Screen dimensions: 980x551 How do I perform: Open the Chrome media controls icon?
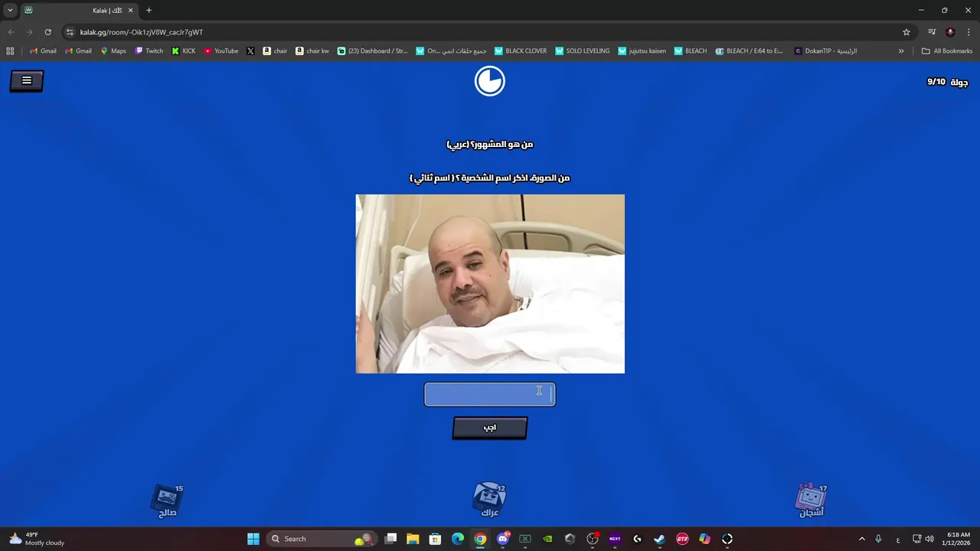[932, 32]
